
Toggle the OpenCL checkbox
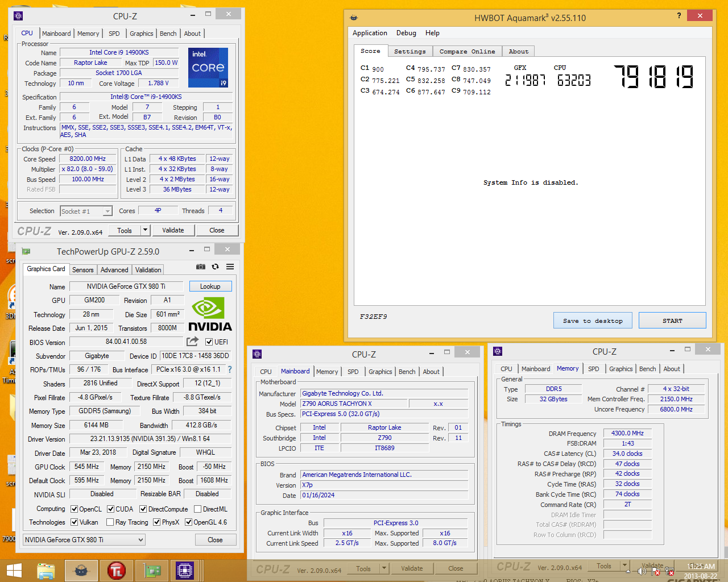[74, 509]
